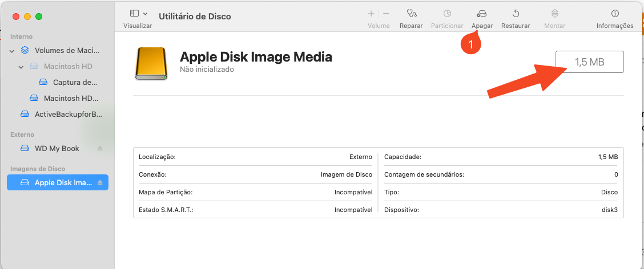This screenshot has height=269, width=644.
Task: Collapse the Macintosh HD volume tree
Action: pos(21,66)
